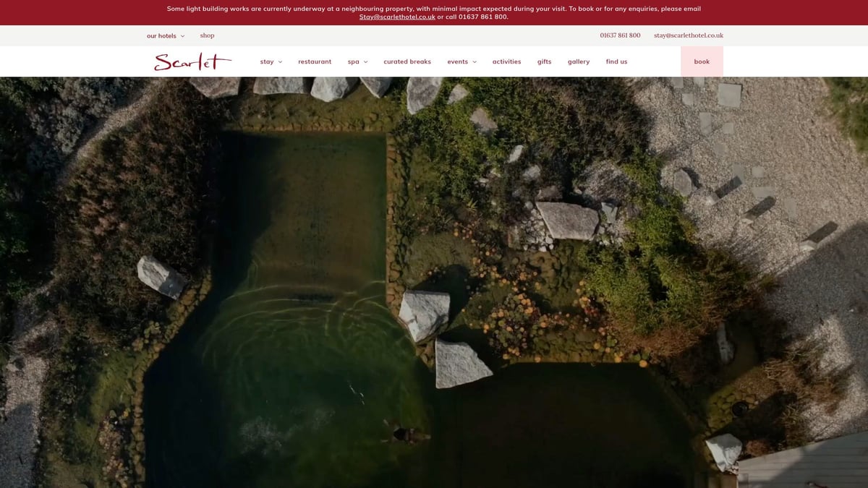Viewport: 868px width, 488px height.
Task: View the gallery page
Action: (579, 62)
